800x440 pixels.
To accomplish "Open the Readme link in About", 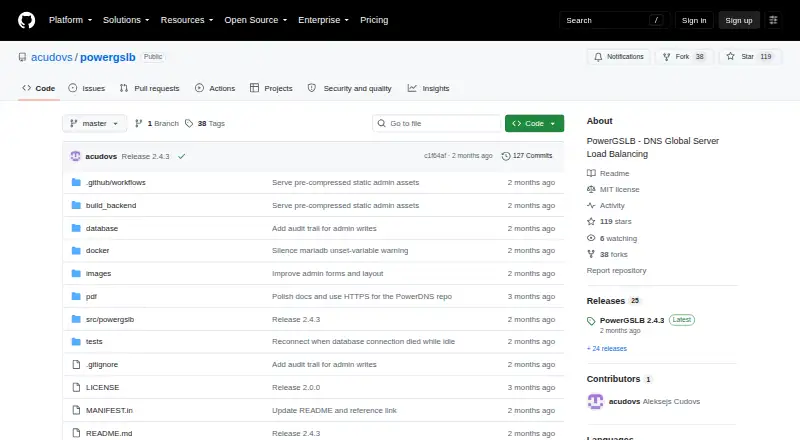I will pyautogui.click(x=608, y=174).
